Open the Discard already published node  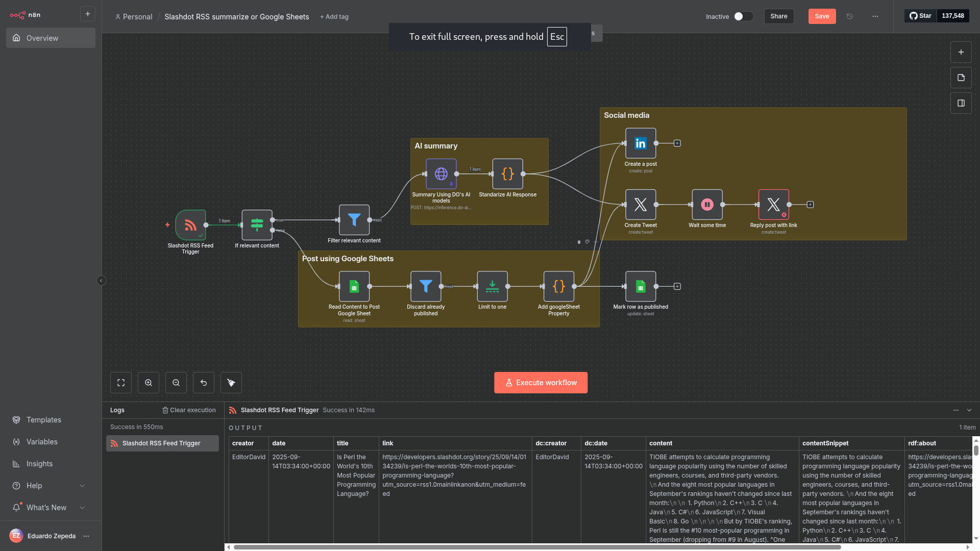point(426,286)
